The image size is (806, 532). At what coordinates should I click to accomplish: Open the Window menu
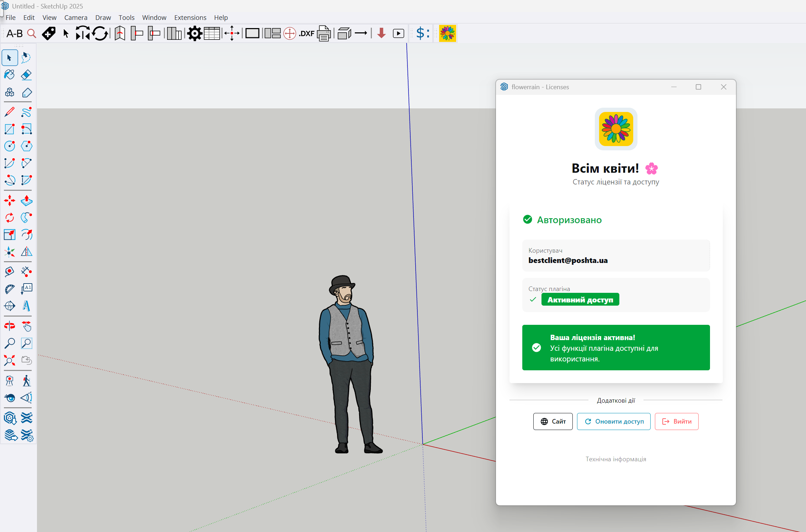(x=154, y=17)
